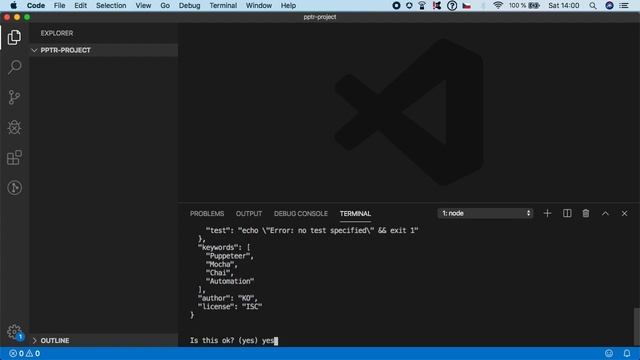Click the "keywords": [ line in terminal
Viewport: 640px width, 360px height.
pos(224,247)
